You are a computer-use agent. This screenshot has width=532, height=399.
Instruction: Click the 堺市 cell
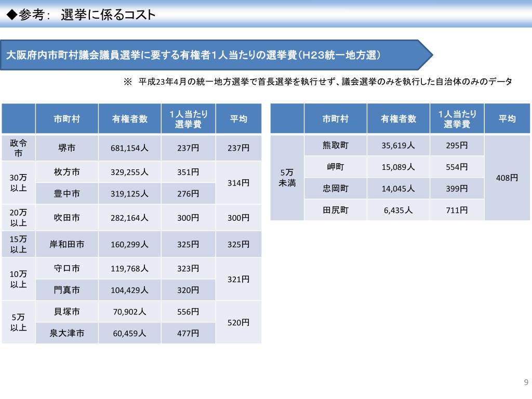click(x=67, y=148)
